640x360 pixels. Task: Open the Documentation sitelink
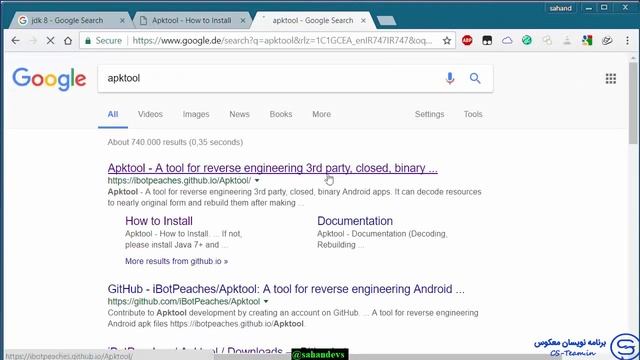point(355,221)
